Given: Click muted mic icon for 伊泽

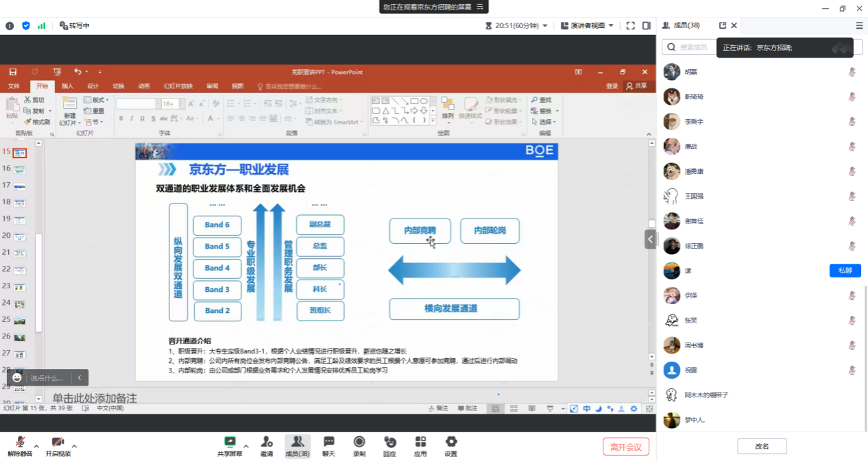Looking at the screenshot, I should point(852,295).
